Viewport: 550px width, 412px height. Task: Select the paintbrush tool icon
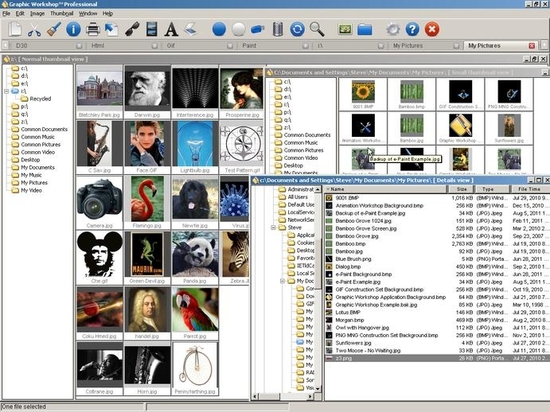(54, 29)
